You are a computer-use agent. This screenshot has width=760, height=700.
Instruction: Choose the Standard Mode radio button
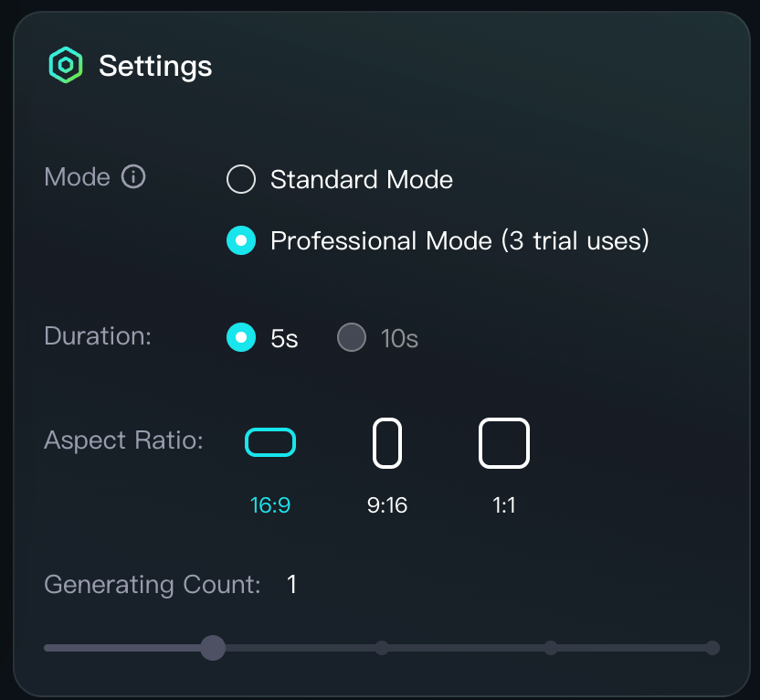click(241, 179)
